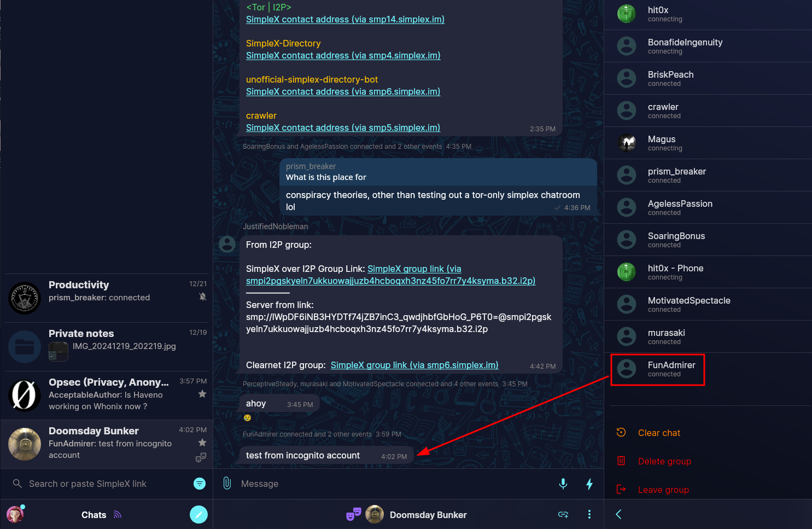812x529 pixels.
Task: Click the quoted 'What is this place for' reply
Action: click(438, 172)
